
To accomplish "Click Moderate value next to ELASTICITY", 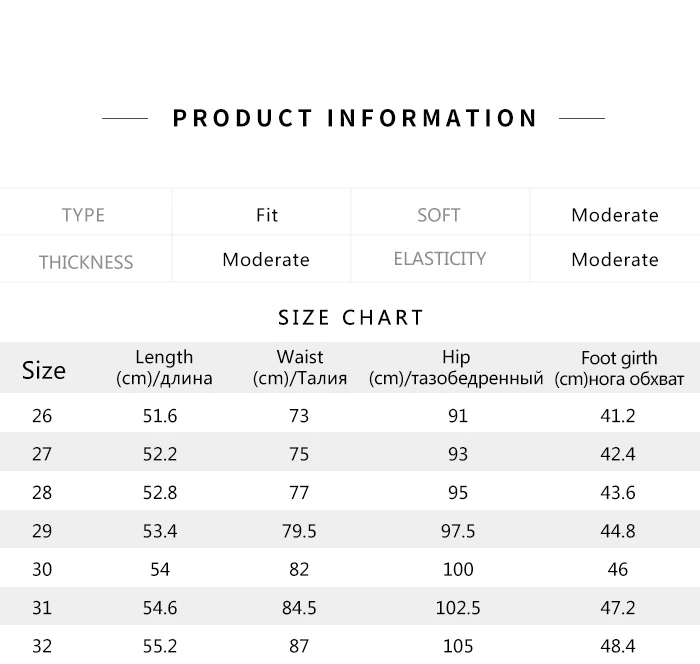I will point(615,259).
